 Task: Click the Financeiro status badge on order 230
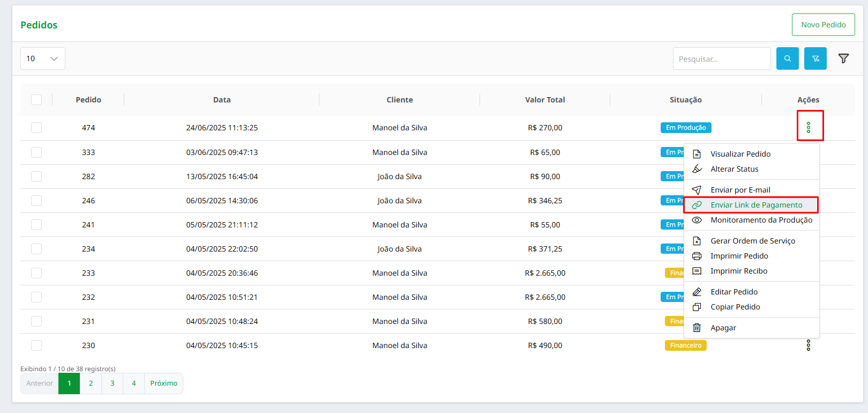(x=685, y=345)
